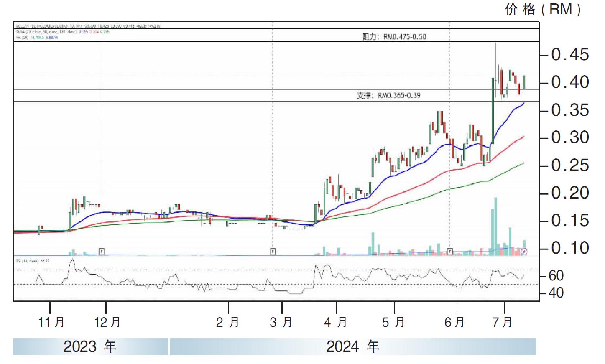The width and height of the screenshot is (605, 364).
Task: Click the 0.45 price axis label
Action: point(570,55)
